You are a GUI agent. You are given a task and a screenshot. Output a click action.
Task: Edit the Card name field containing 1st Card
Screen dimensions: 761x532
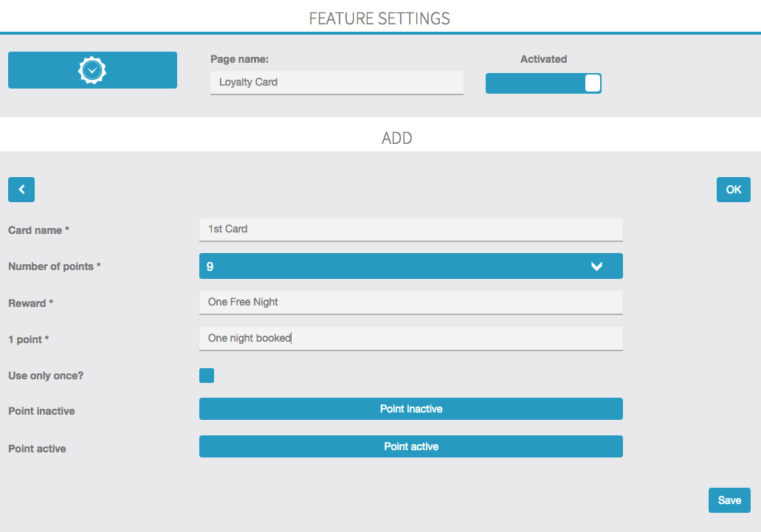pyautogui.click(x=410, y=229)
